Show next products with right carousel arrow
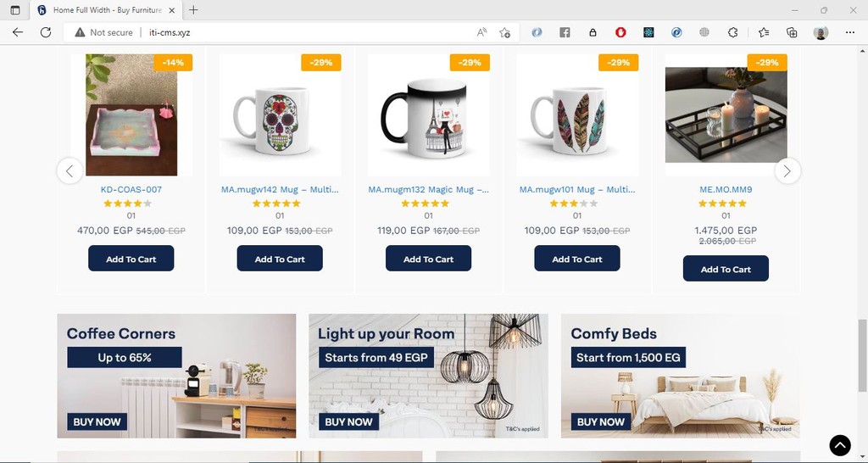The image size is (868, 463). point(787,171)
